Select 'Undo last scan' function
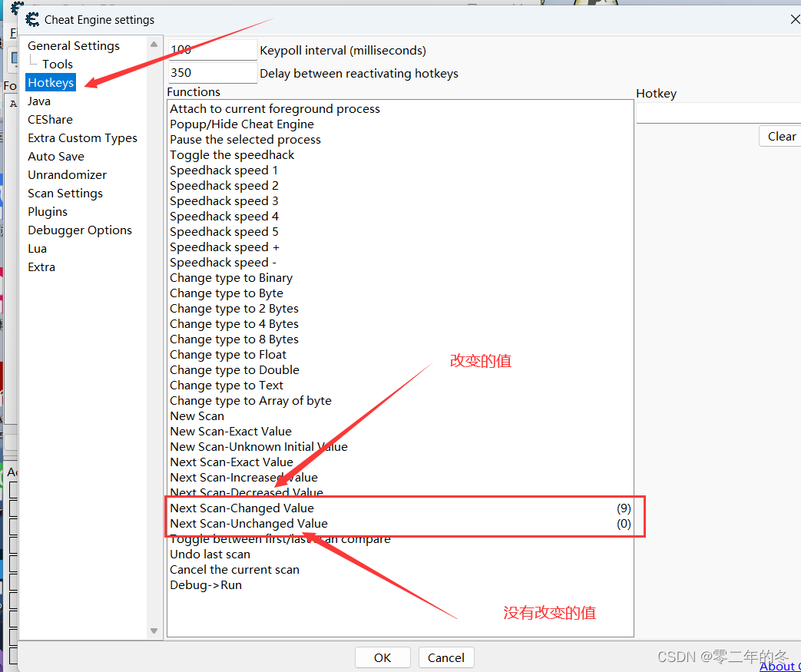 [400, 554]
